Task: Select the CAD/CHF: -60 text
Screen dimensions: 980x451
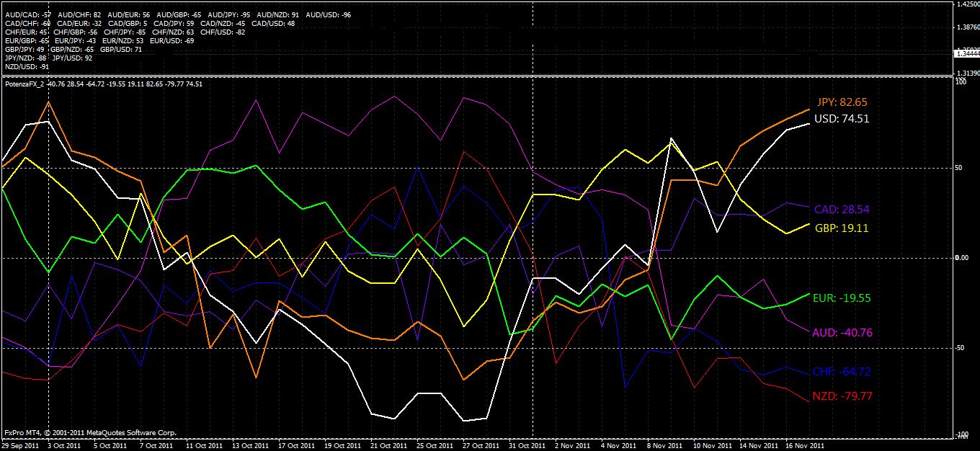Action: pos(27,23)
